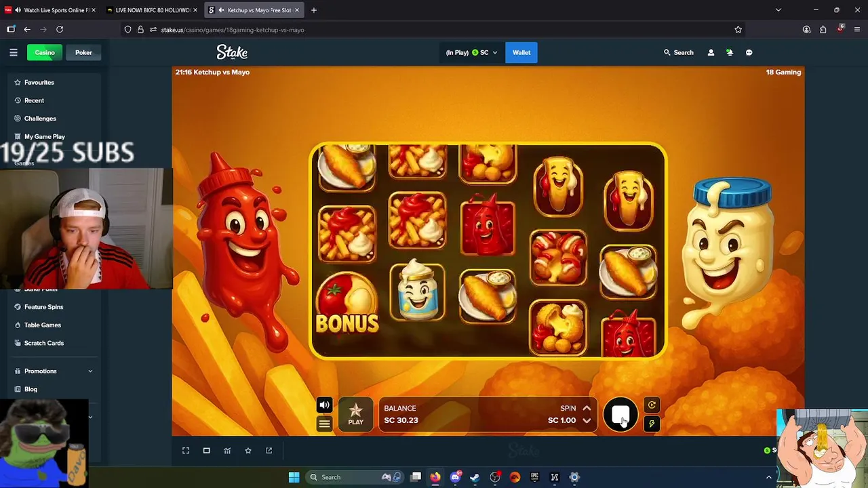Reload the current page
Screen dimensions: 868x488
pos(60,29)
